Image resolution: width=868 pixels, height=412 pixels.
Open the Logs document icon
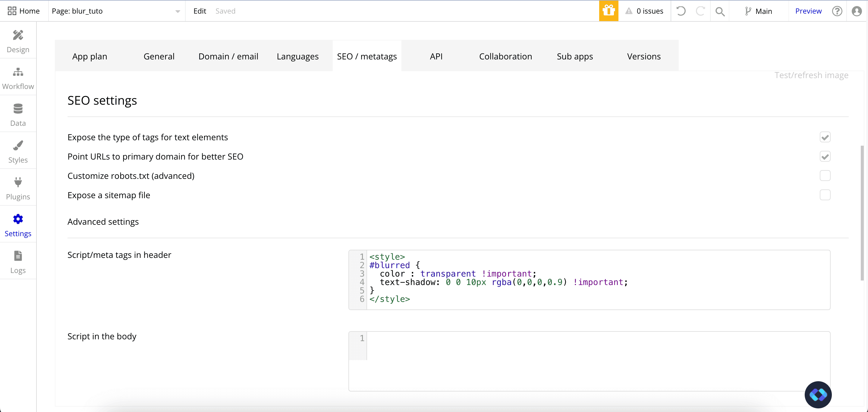tap(18, 256)
